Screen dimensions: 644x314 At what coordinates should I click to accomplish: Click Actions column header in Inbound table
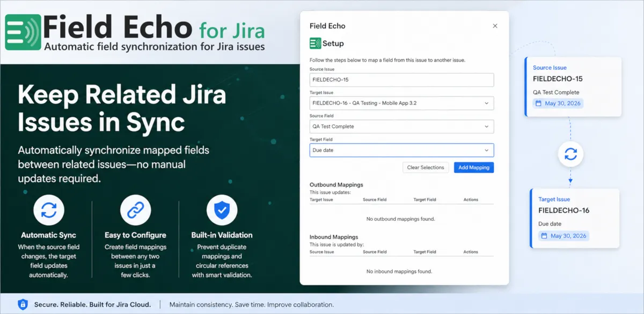(x=471, y=252)
